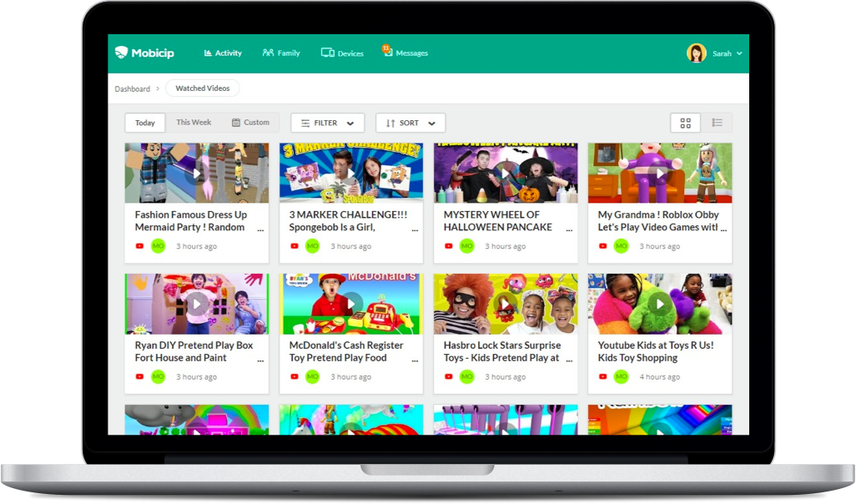Expand the Sarah account dropdown arrow
Image resolution: width=856 pixels, height=504 pixels.
pyautogui.click(x=739, y=53)
